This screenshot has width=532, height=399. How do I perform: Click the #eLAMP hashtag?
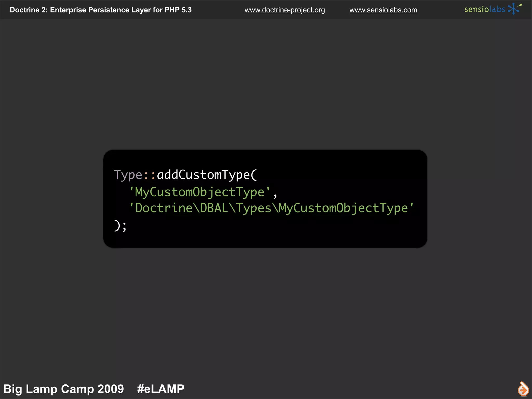click(161, 389)
